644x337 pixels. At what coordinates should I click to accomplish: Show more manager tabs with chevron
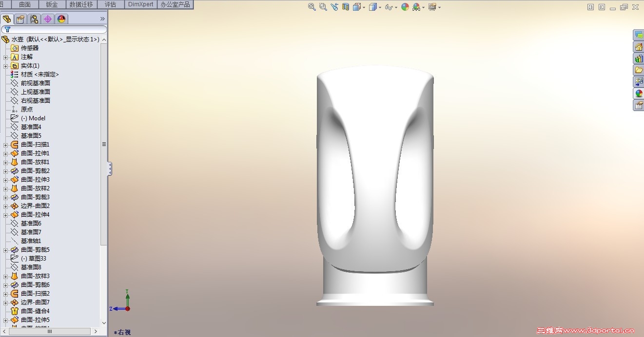click(x=102, y=19)
